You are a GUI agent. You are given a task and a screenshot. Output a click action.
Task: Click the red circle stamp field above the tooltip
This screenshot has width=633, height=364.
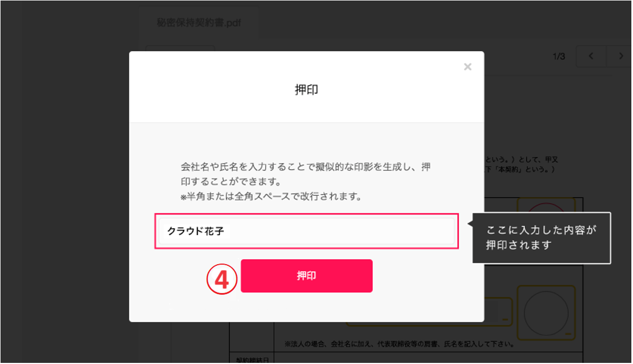(546, 205)
